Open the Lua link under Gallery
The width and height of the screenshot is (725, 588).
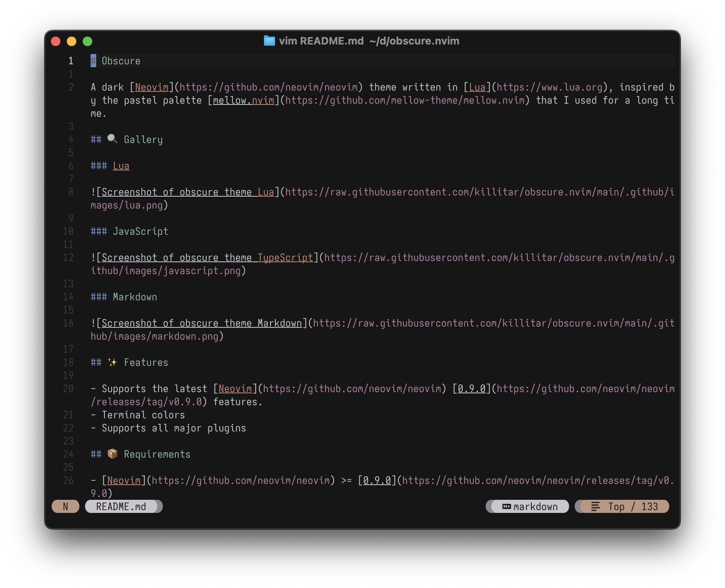[121, 165]
